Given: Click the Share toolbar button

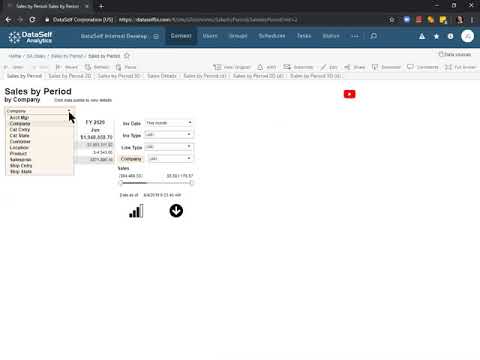Looking at the screenshot, I should point(354,67).
